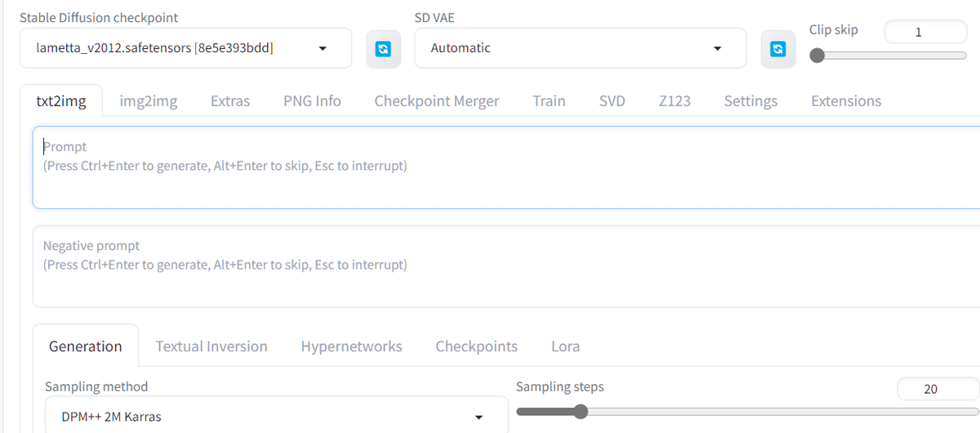Show the Textual Inversion sub-tab
The image size is (980, 433).
pos(212,346)
